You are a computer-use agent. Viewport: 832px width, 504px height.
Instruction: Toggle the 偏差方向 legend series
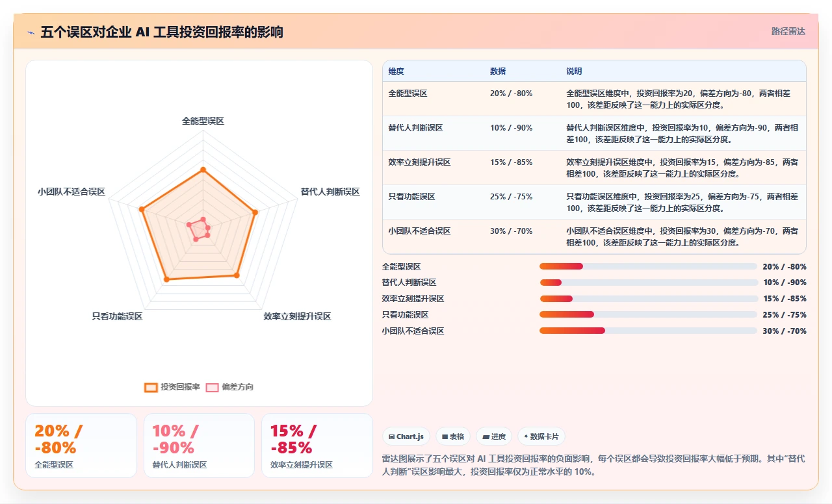pyautogui.click(x=229, y=387)
